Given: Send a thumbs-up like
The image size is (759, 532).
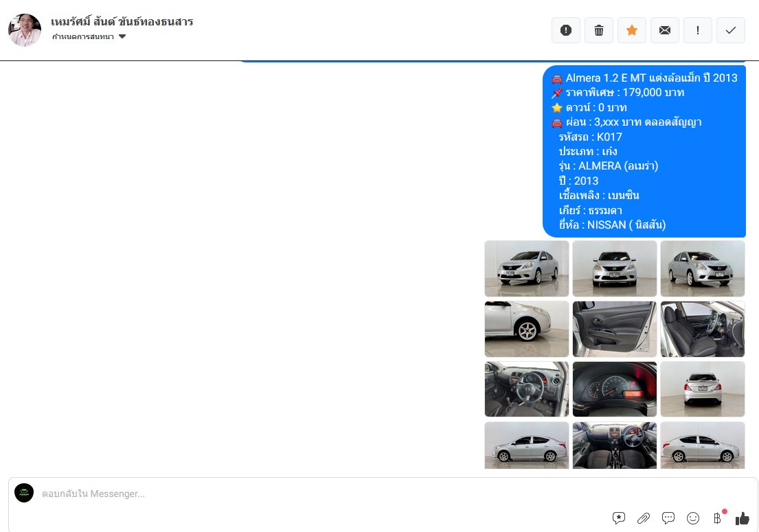Looking at the screenshot, I should click(743, 518).
